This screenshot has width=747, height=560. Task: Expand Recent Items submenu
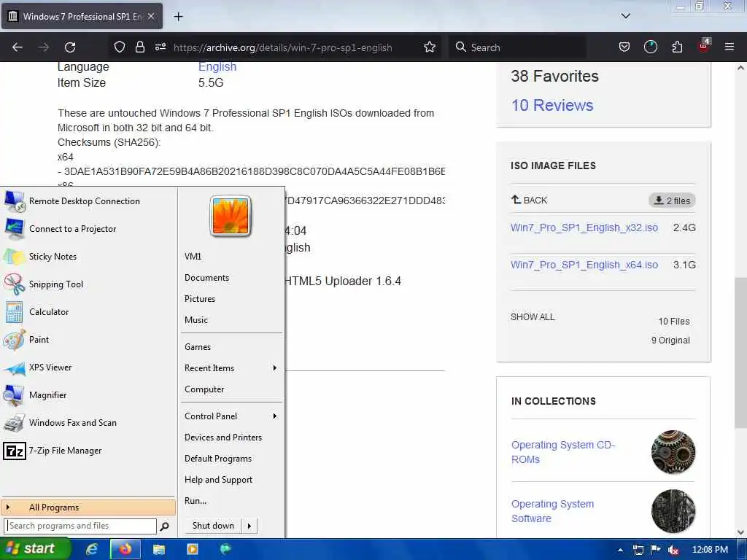pyautogui.click(x=231, y=368)
